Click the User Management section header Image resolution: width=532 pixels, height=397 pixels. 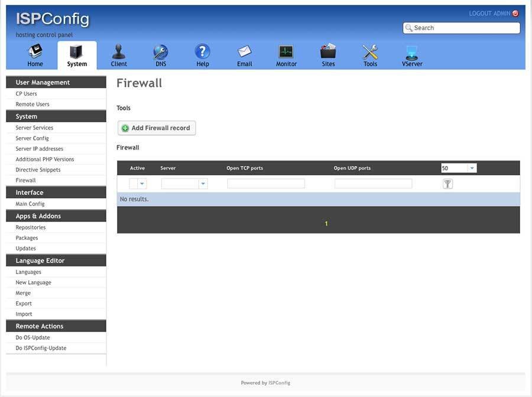point(56,82)
